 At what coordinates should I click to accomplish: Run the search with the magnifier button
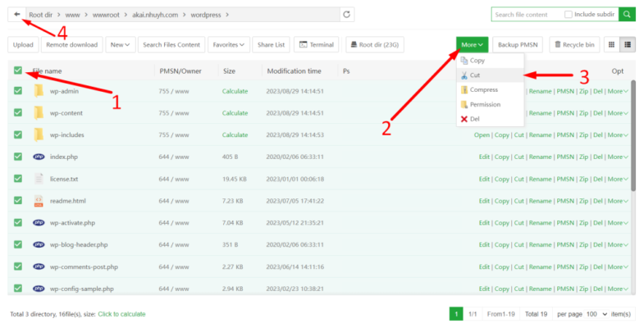pyautogui.click(x=627, y=15)
